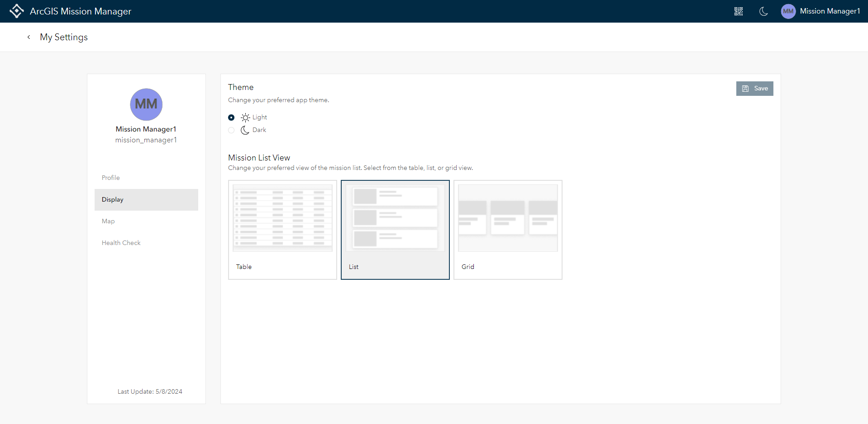Image resolution: width=868 pixels, height=424 pixels.
Task: Toggle dark mode using the moon icon
Action: click(763, 11)
